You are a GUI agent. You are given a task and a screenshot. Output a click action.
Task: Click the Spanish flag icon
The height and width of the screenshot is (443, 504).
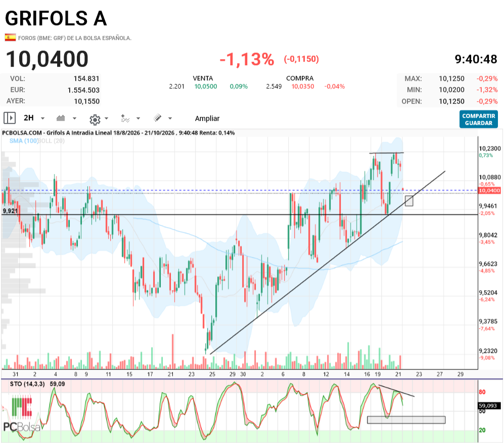[x=10, y=37]
